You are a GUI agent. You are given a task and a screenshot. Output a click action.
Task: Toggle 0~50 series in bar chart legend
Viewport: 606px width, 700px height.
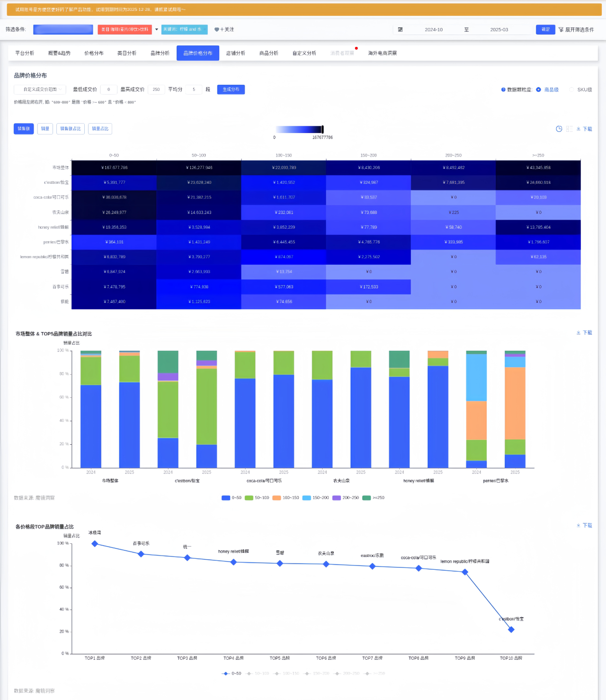point(232,498)
